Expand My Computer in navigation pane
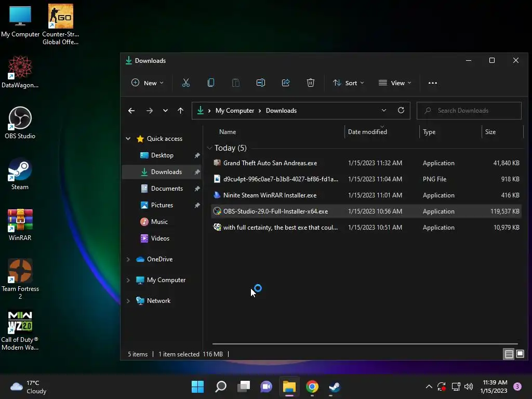 [x=128, y=280]
